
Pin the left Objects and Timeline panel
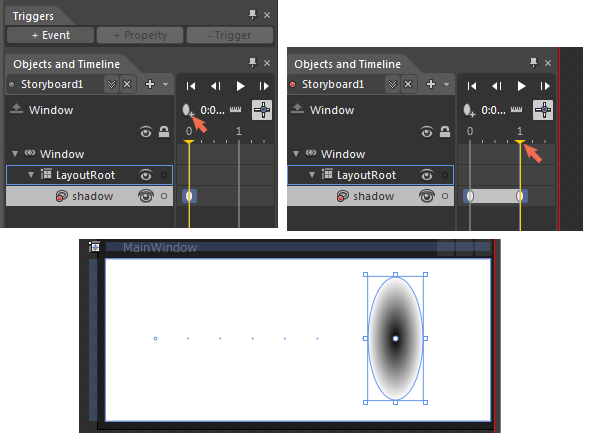(x=253, y=63)
